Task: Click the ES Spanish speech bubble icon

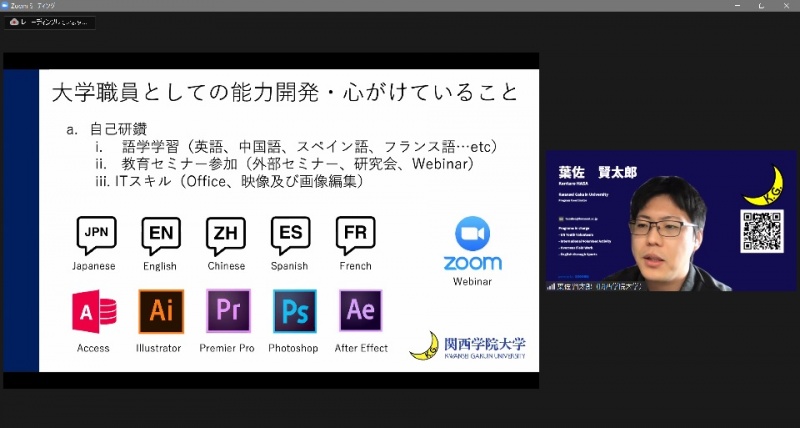Action: pos(291,235)
